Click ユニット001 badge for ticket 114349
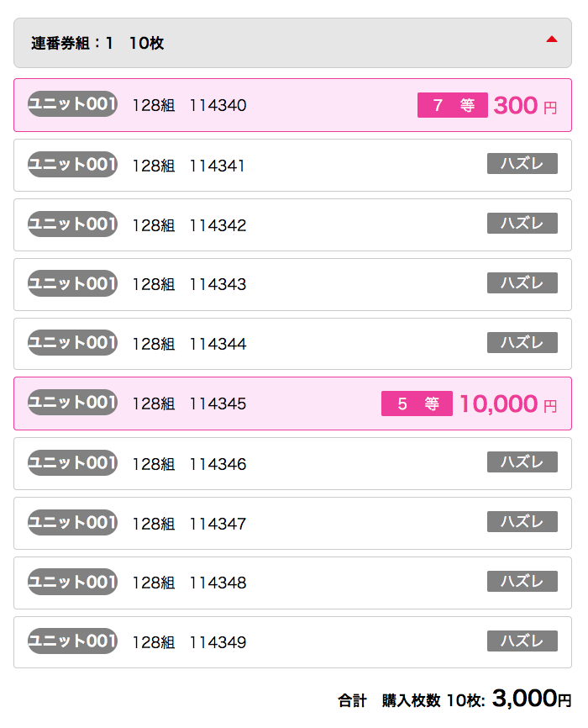 click(x=72, y=641)
